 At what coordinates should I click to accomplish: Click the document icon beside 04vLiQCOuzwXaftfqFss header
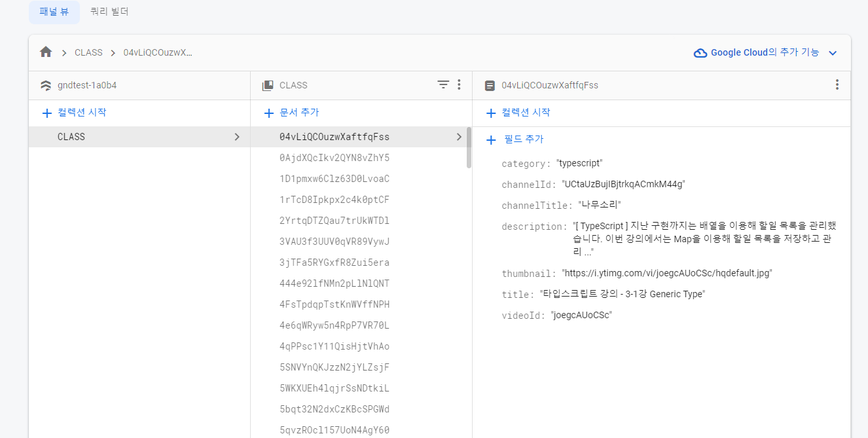[490, 85]
